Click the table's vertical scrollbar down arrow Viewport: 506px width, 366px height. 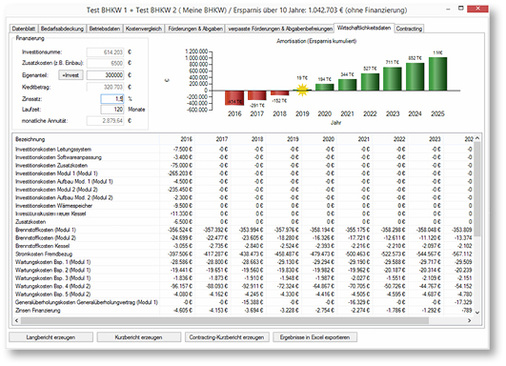(477, 312)
